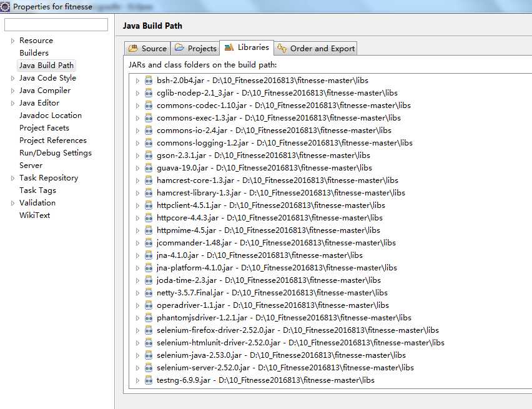Open Run/Debug Settings page
Viewport: 532px width, 409px height.
(x=56, y=153)
